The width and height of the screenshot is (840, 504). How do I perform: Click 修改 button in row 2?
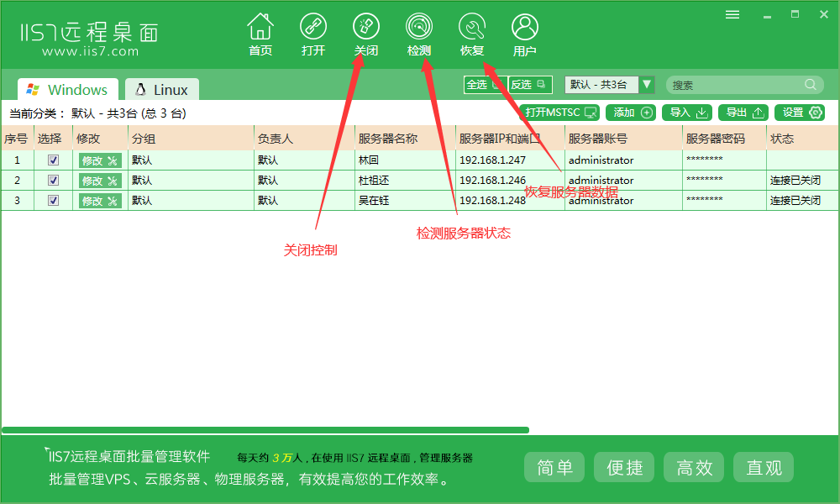(100, 181)
